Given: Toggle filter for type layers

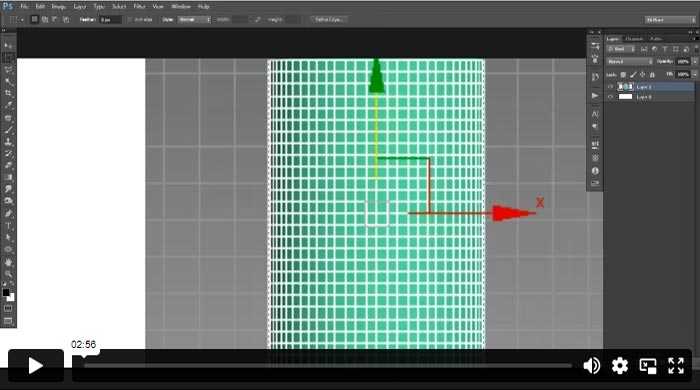Looking at the screenshot, I should pos(665,49).
